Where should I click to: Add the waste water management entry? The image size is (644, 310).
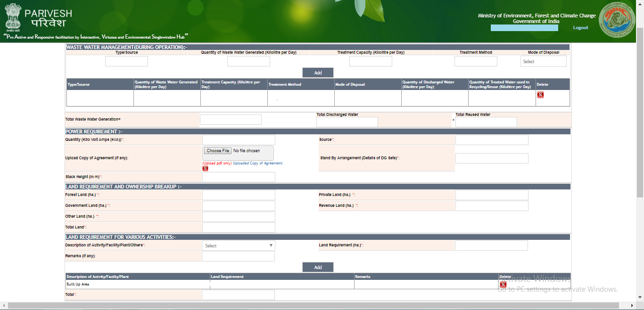point(318,73)
